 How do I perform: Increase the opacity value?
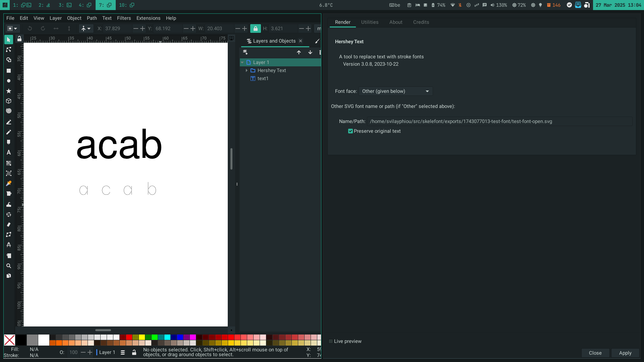90,352
